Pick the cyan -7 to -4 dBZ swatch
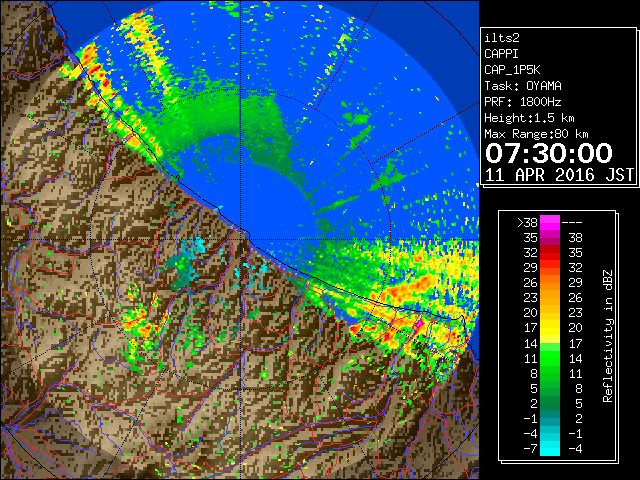This screenshot has height=480, width=640. [x=550, y=448]
